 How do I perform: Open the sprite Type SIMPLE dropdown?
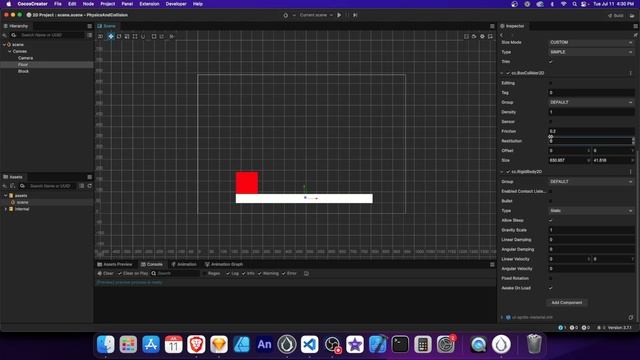(591, 52)
